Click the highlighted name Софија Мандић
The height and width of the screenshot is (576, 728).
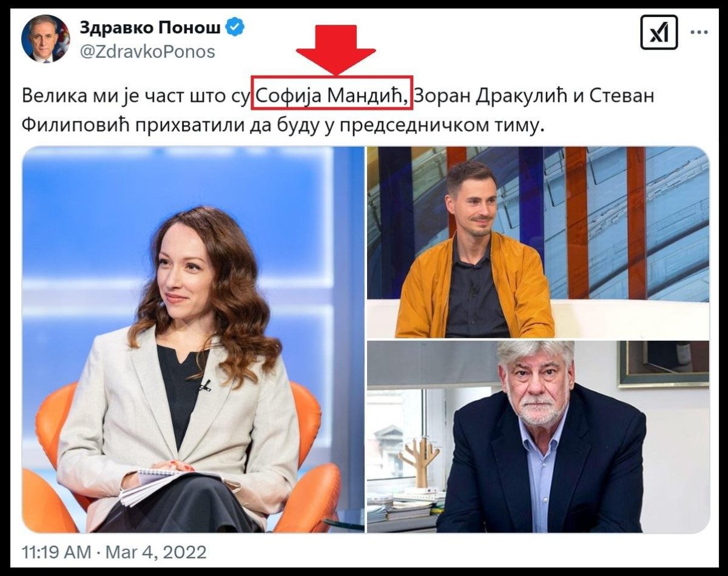(332, 96)
